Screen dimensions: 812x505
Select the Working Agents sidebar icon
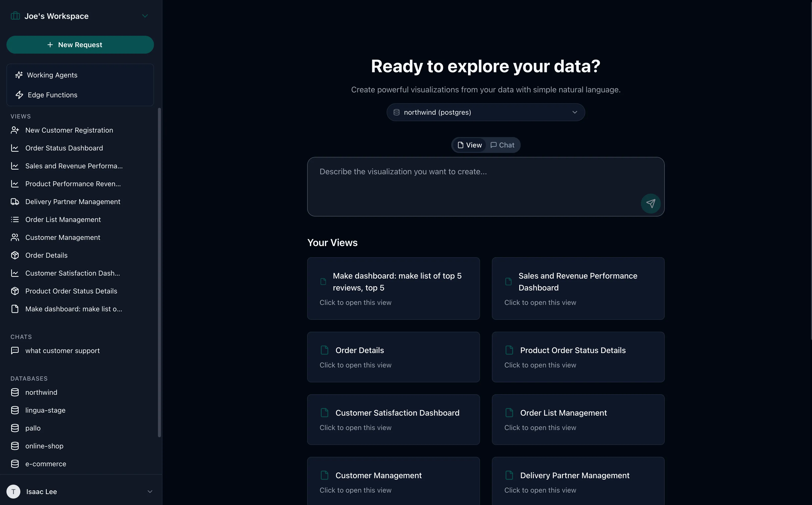coord(19,75)
